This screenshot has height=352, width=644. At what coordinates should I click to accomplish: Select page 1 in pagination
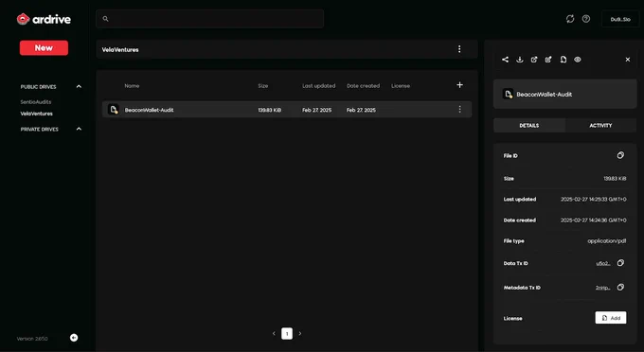click(x=287, y=333)
